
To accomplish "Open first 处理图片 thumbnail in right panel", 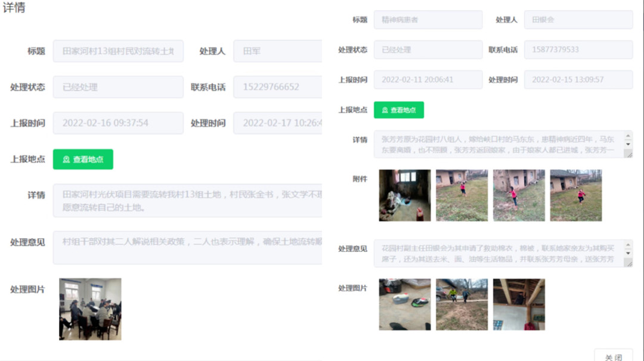I will [404, 304].
